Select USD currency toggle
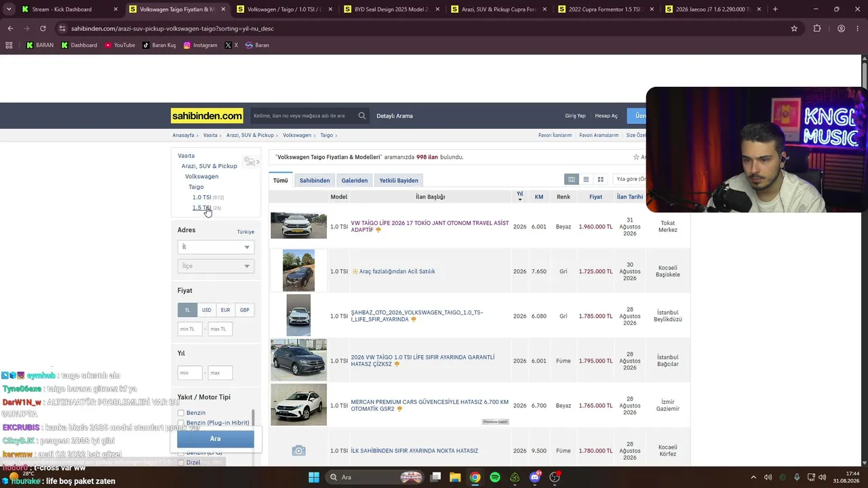Image resolution: width=868 pixels, height=488 pixels. pyautogui.click(x=206, y=310)
